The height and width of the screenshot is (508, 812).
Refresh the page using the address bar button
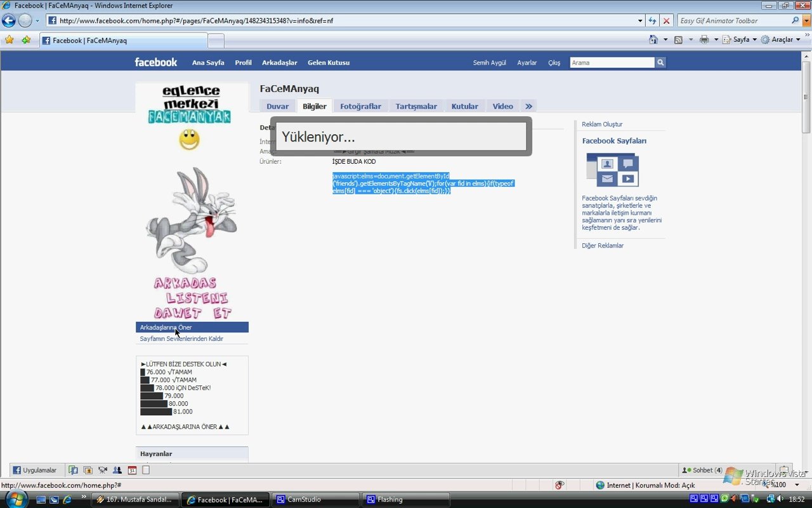click(652, 20)
